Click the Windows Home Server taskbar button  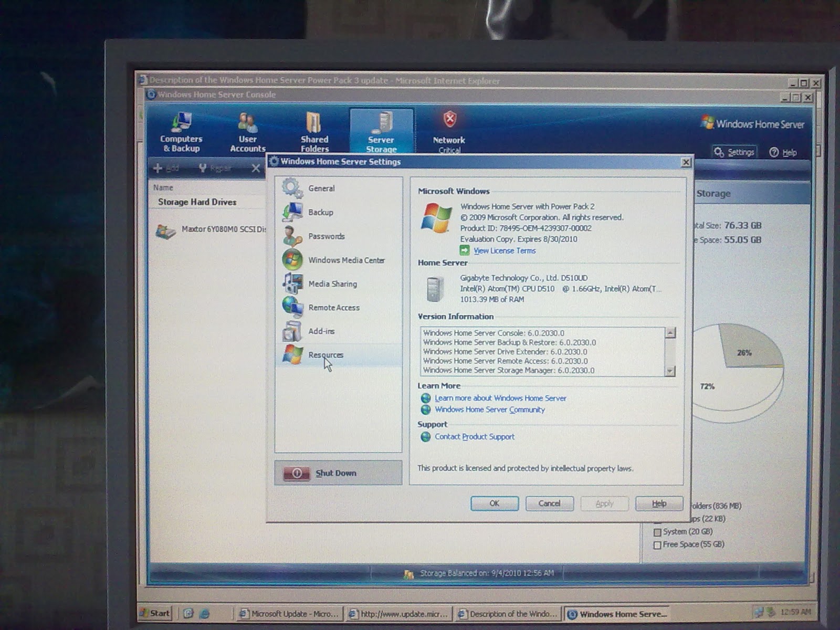(617, 614)
